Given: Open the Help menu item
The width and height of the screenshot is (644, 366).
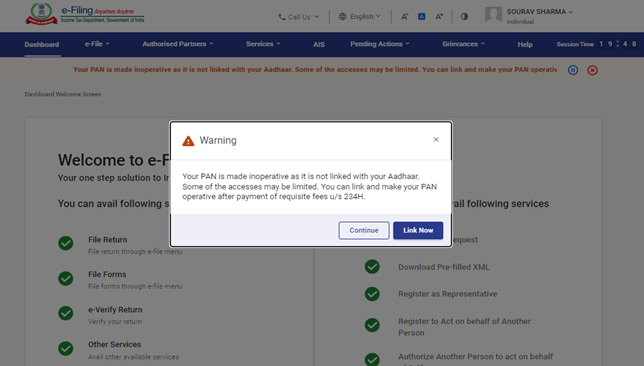Looking at the screenshot, I should click(525, 44).
